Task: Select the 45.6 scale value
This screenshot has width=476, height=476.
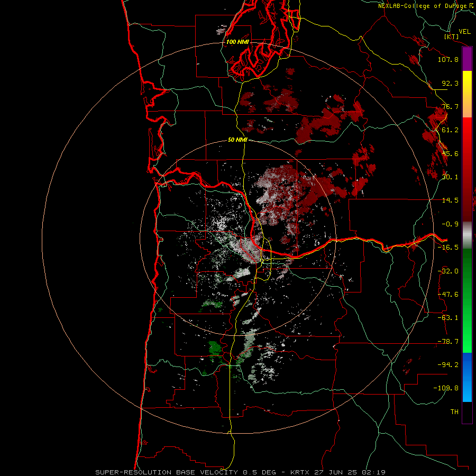Action: click(x=450, y=153)
